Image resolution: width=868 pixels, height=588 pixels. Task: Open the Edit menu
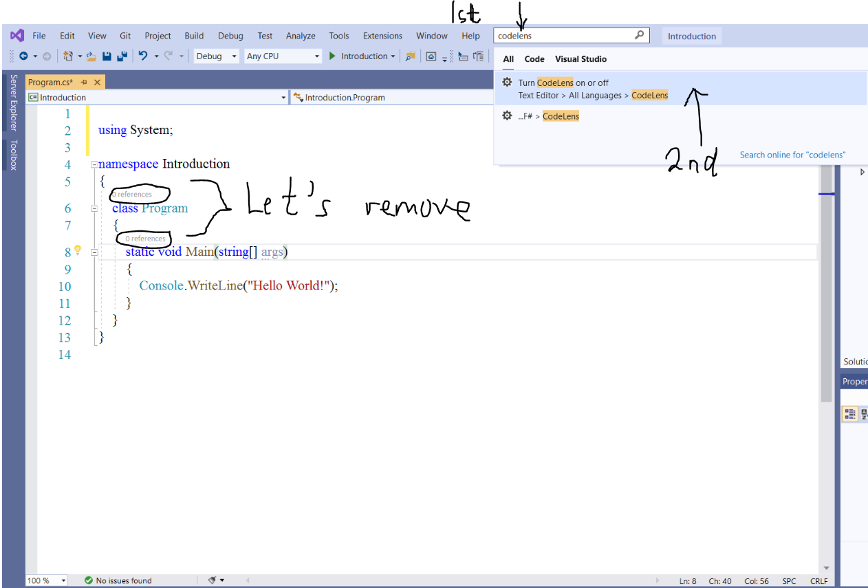(67, 36)
